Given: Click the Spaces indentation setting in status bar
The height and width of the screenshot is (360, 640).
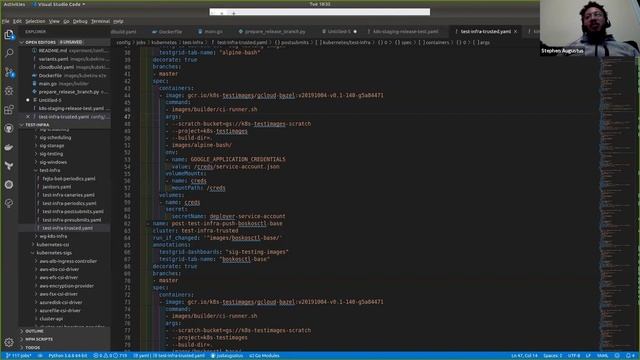Looking at the screenshot, I should pos(553,356).
